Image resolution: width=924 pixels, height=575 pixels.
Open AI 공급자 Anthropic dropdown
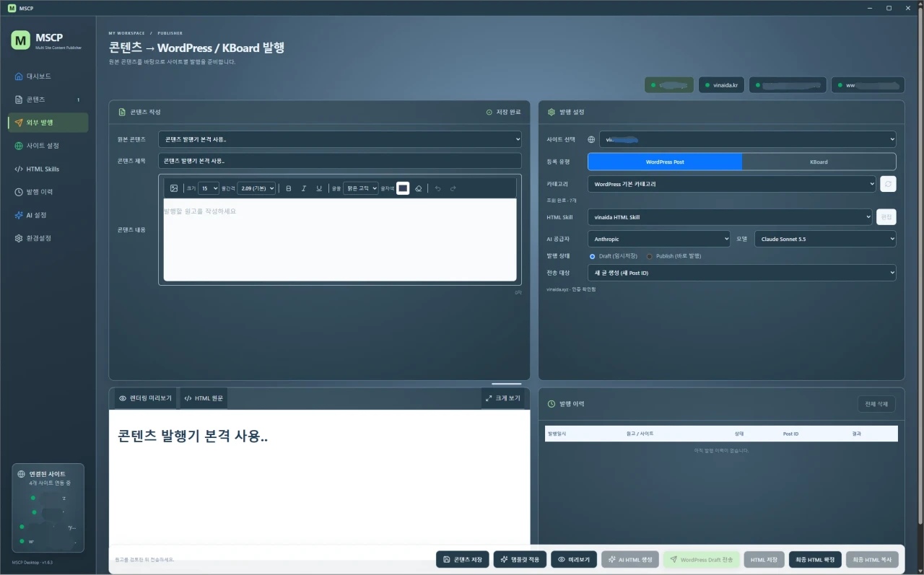click(659, 239)
